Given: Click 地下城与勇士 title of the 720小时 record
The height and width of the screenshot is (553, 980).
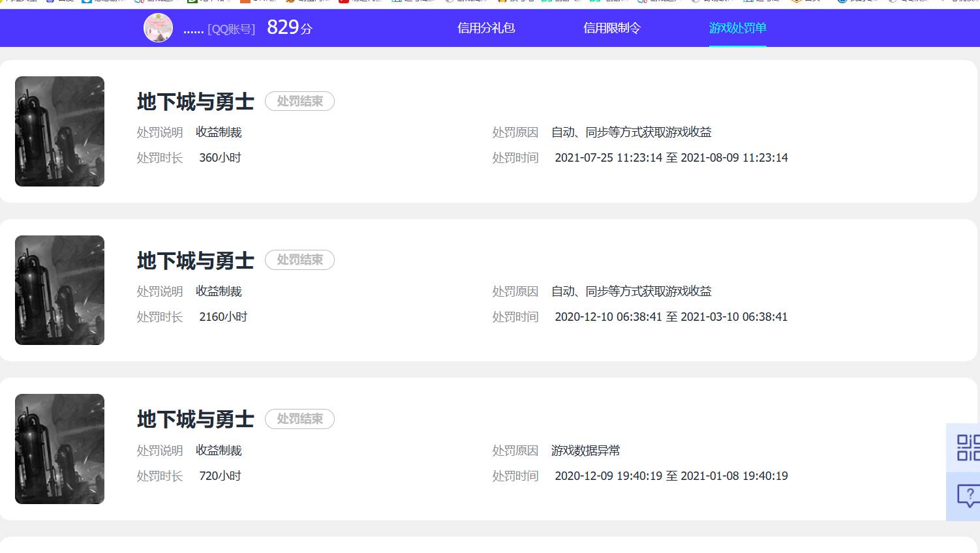Looking at the screenshot, I should pyautogui.click(x=195, y=419).
